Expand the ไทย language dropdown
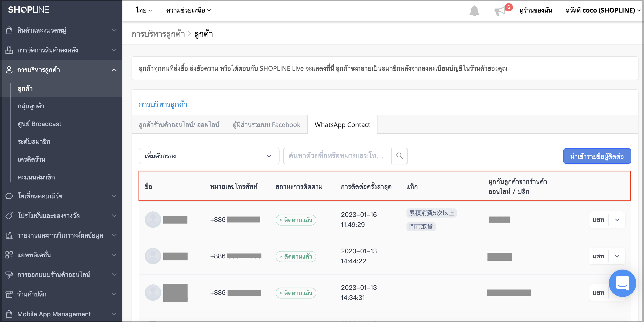The image size is (644, 322). pyautogui.click(x=144, y=10)
